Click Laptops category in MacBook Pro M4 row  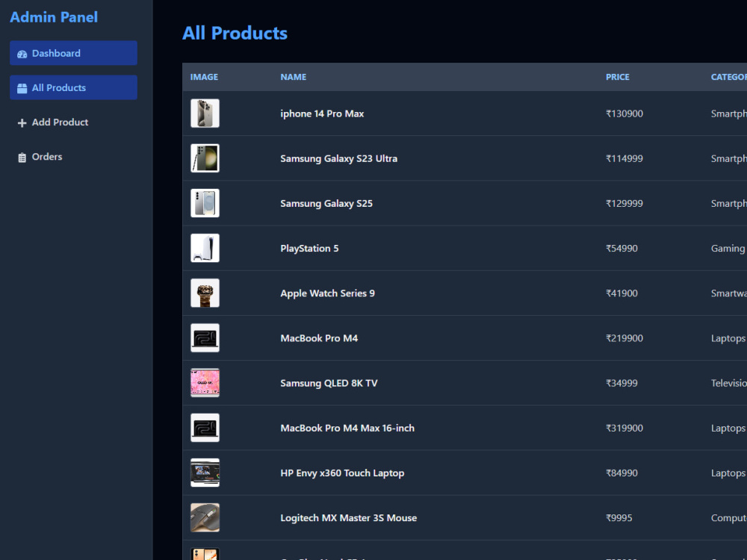[728, 338]
